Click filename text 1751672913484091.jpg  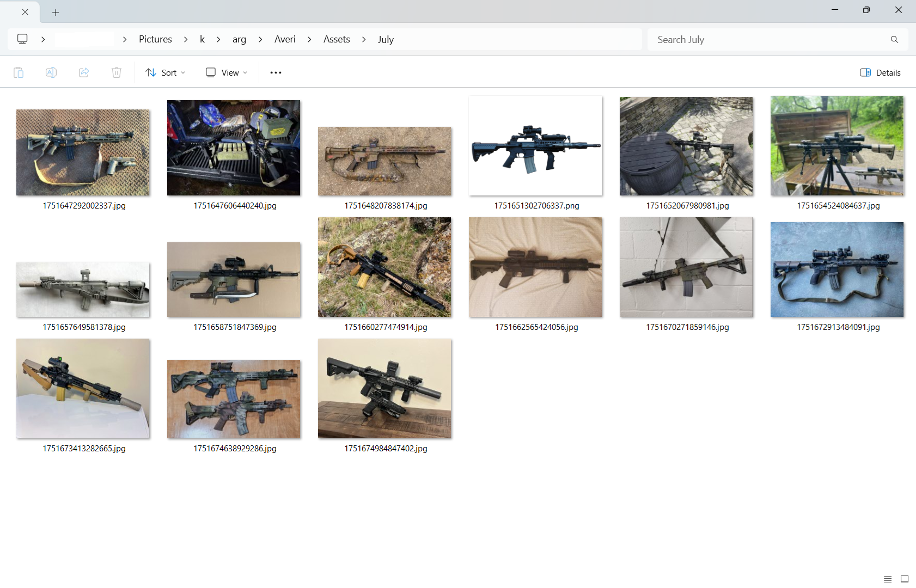838,327
